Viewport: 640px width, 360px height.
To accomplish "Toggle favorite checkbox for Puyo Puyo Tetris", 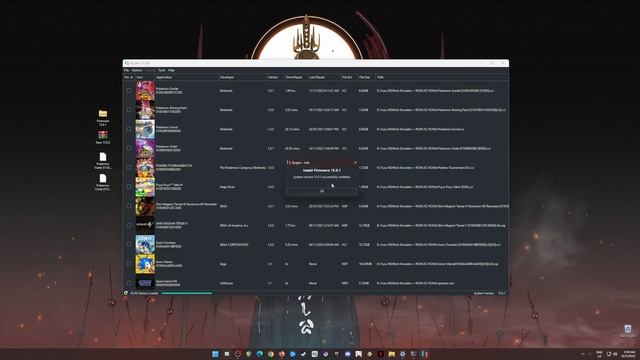I will coord(129,187).
